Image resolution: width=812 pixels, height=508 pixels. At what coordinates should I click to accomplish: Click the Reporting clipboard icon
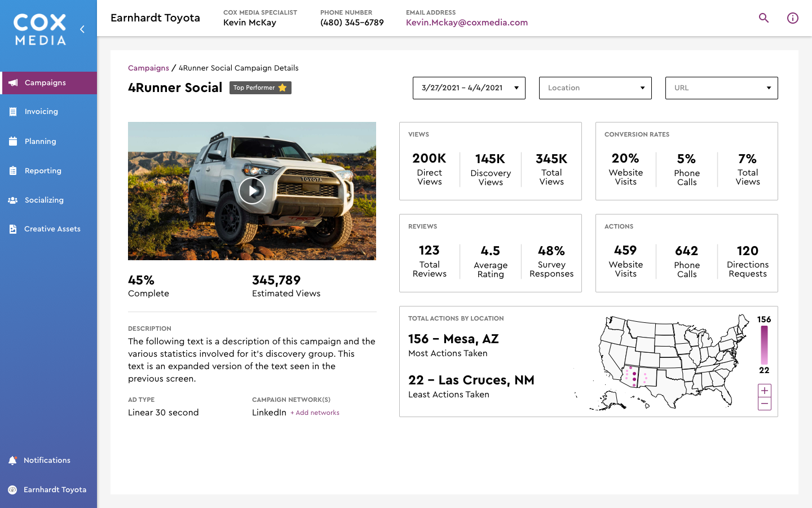(13, 170)
